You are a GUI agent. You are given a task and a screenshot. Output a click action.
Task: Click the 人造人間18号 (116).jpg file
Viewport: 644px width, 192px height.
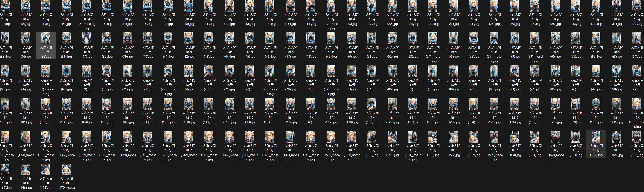311,111
